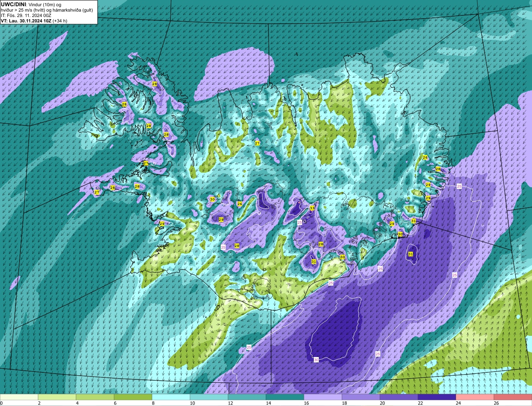Click the white 30 contour label on the map

(x=316, y=360)
